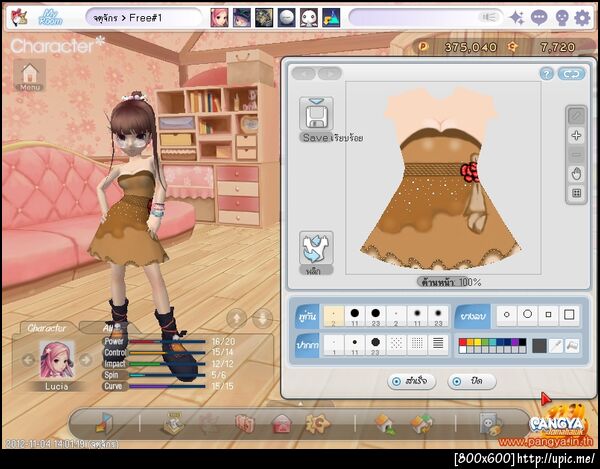Click the up arrow circle button
Viewport: 600px width, 469px height.
[x=237, y=318]
